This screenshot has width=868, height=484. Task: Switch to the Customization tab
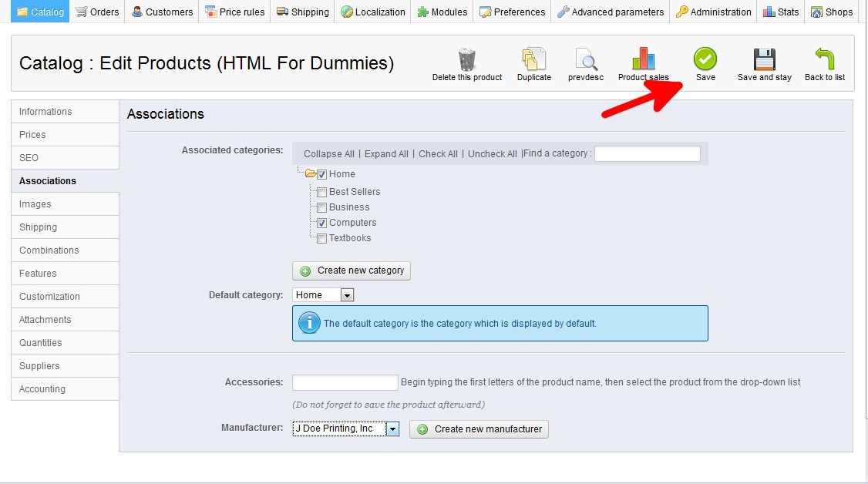pyautogui.click(x=65, y=297)
